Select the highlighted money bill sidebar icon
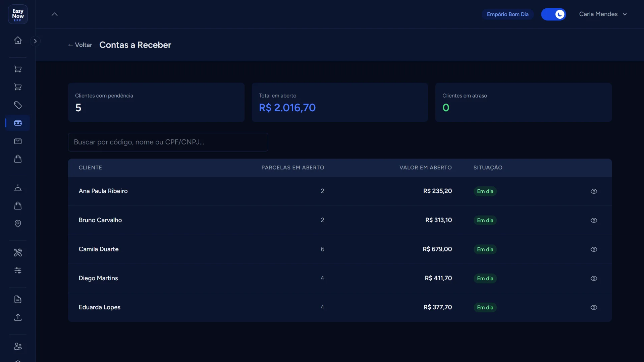 click(18, 123)
